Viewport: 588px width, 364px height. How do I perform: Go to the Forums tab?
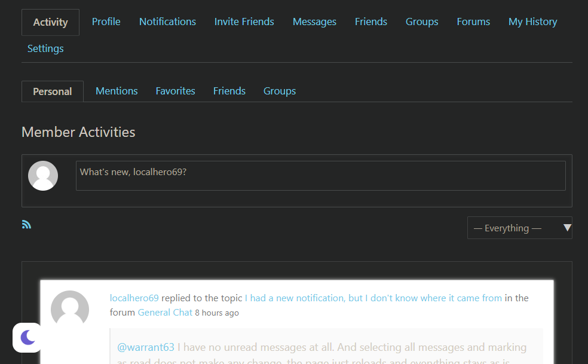pos(473,22)
